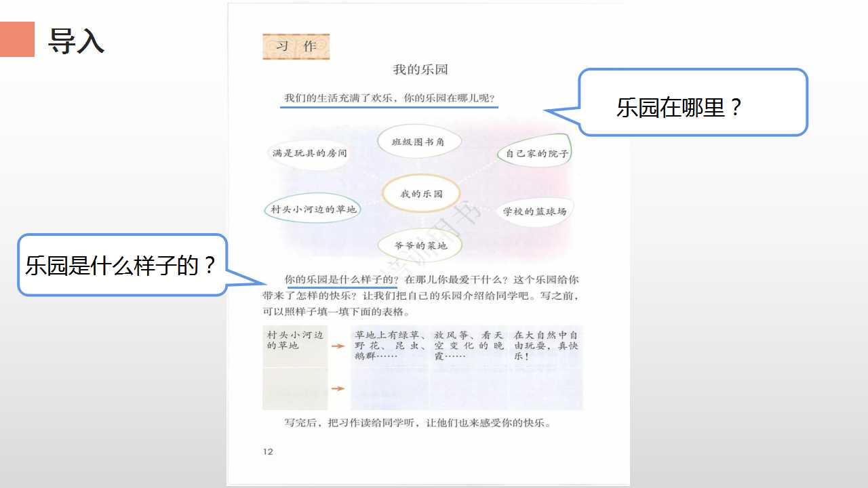Select the 习作 section label
Screen dimensions: 868x488
click(296, 47)
